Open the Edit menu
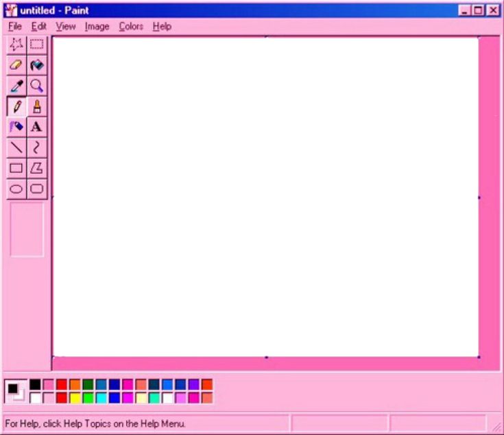Image resolution: width=504 pixels, height=435 pixels. (x=39, y=26)
